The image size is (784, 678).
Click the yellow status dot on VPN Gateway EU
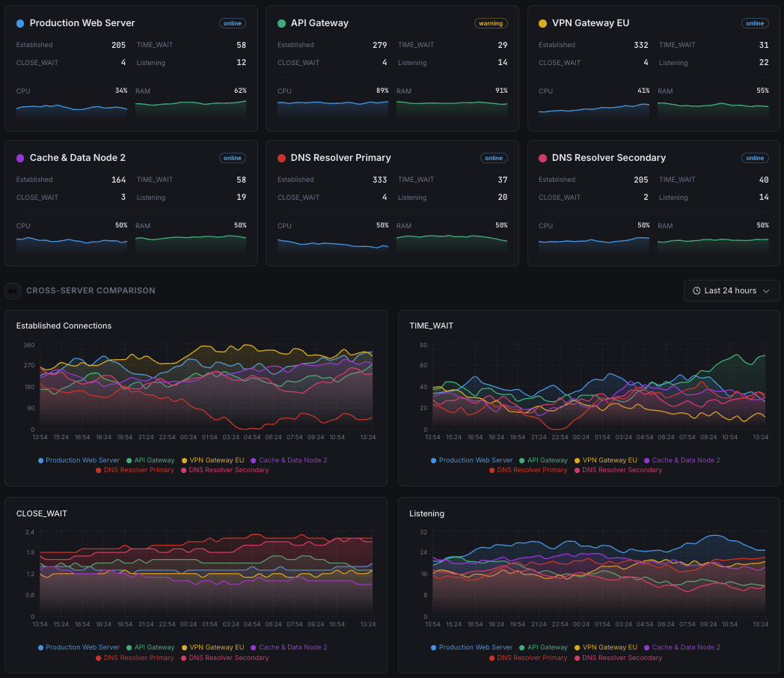pyautogui.click(x=542, y=23)
